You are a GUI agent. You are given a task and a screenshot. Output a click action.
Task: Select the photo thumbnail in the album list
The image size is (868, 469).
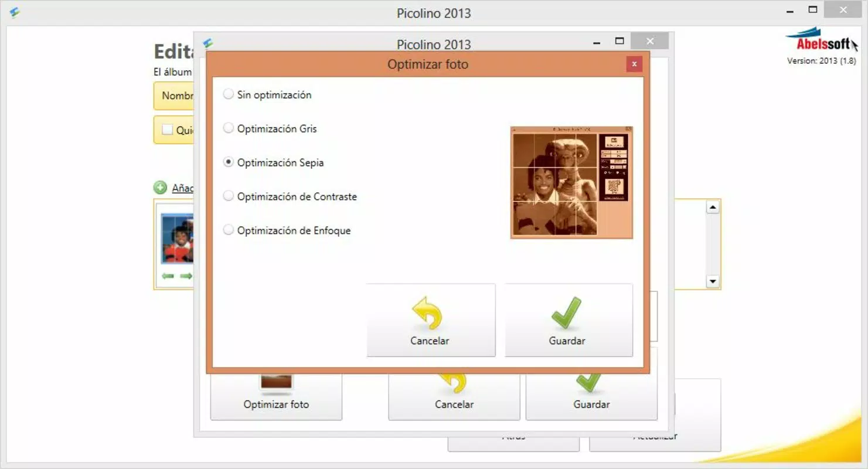coord(177,239)
